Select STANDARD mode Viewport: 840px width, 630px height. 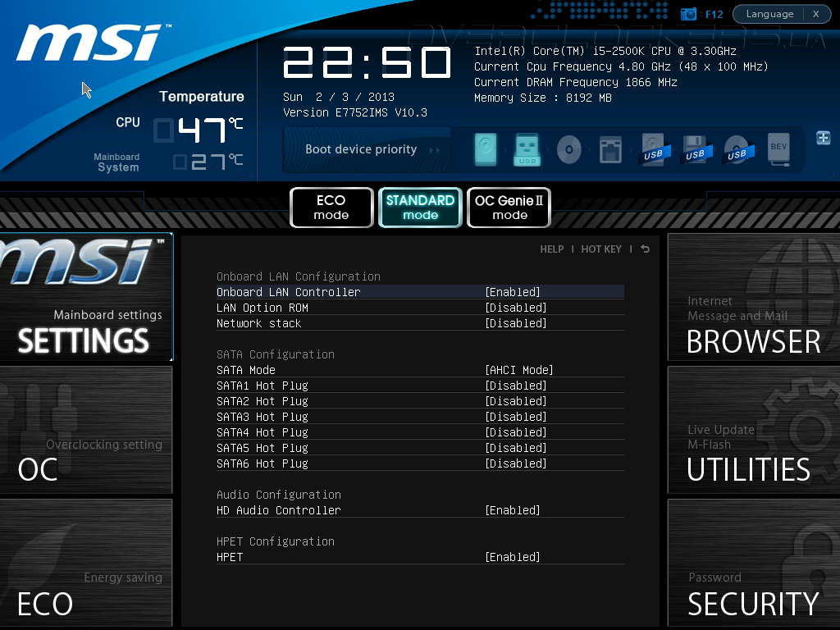coord(420,208)
